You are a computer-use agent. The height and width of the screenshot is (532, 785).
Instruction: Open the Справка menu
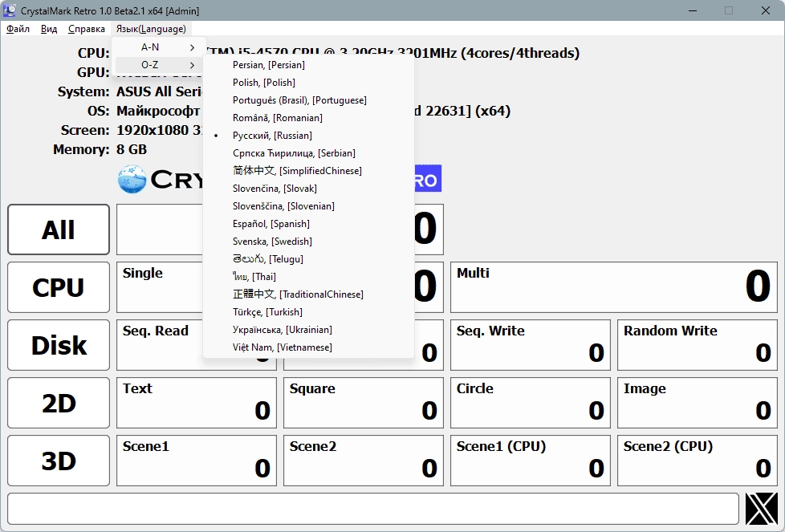point(87,29)
